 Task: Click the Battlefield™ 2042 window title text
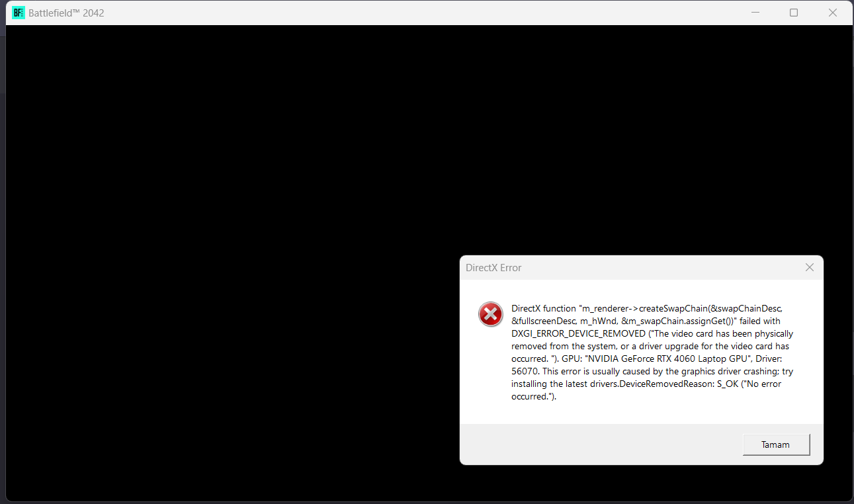[x=66, y=13]
